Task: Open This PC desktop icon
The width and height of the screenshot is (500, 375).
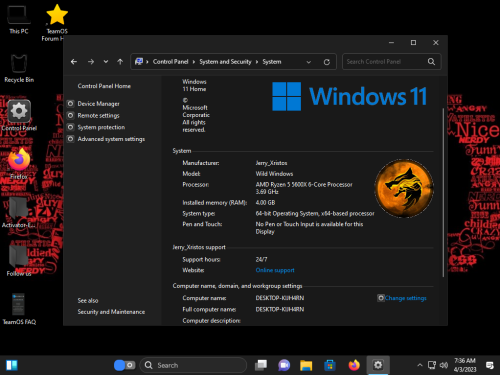Action: [19, 19]
